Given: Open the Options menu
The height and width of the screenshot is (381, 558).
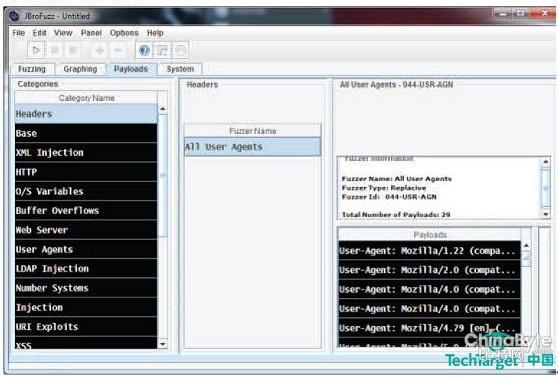Looking at the screenshot, I should 124,33.
